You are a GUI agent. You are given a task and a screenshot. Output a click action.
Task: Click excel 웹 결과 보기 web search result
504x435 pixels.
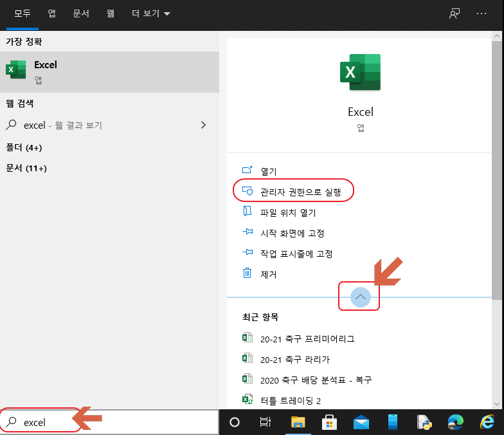[x=109, y=125]
